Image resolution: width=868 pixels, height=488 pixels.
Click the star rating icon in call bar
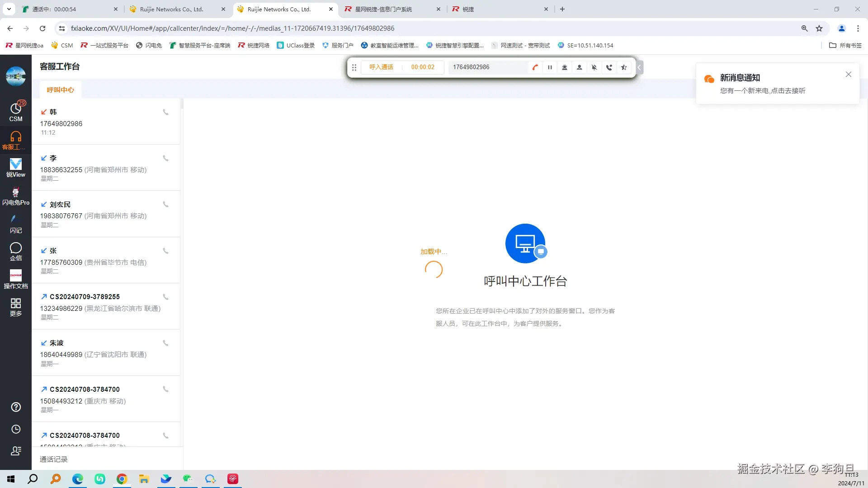(624, 67)
